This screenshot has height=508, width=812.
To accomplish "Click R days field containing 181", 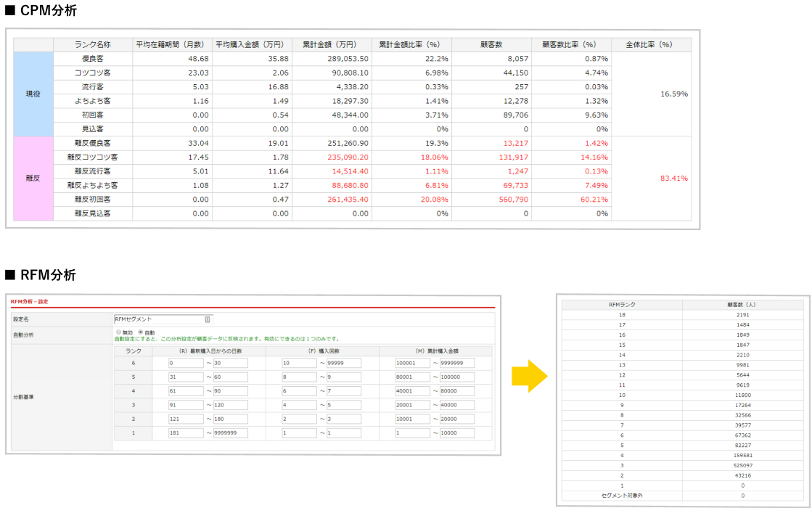I will [x=186, y=433].
